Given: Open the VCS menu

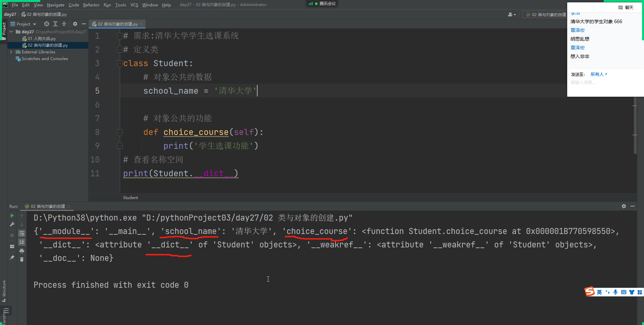Looking at the screenshot, I should coord(134,5).
